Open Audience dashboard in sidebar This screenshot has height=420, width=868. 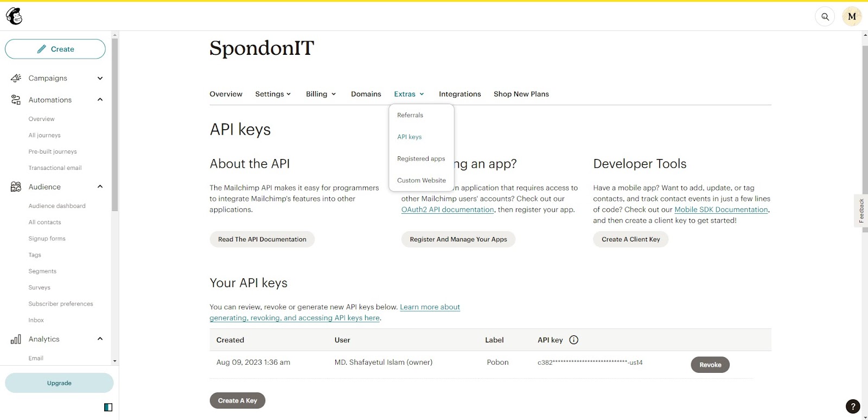click(57, 206)
